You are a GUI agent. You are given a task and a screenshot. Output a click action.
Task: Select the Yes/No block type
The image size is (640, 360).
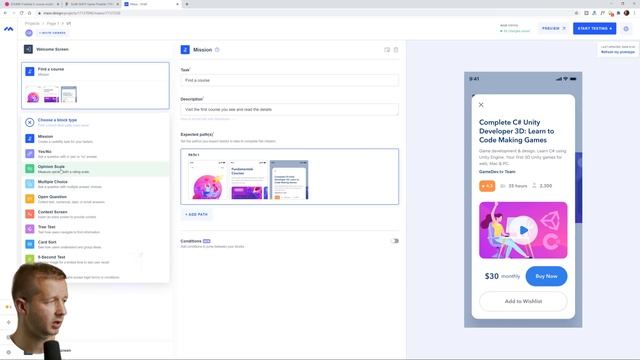(95, 154)
